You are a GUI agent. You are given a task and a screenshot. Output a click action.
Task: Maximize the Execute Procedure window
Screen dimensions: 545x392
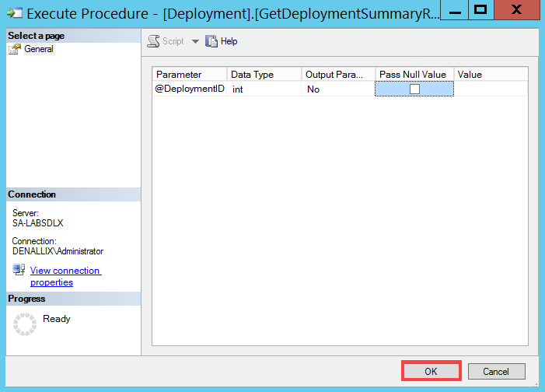point(481,10)
